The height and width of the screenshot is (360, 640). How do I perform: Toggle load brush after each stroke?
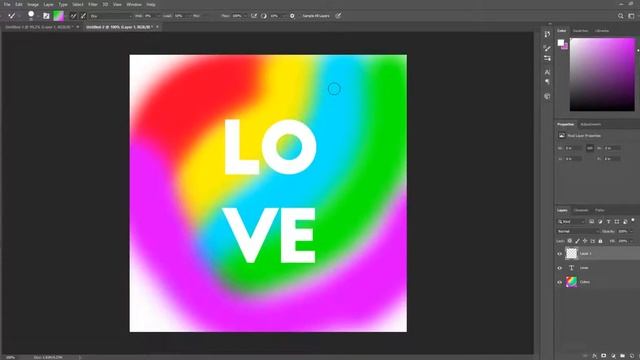tap(73, 16)
